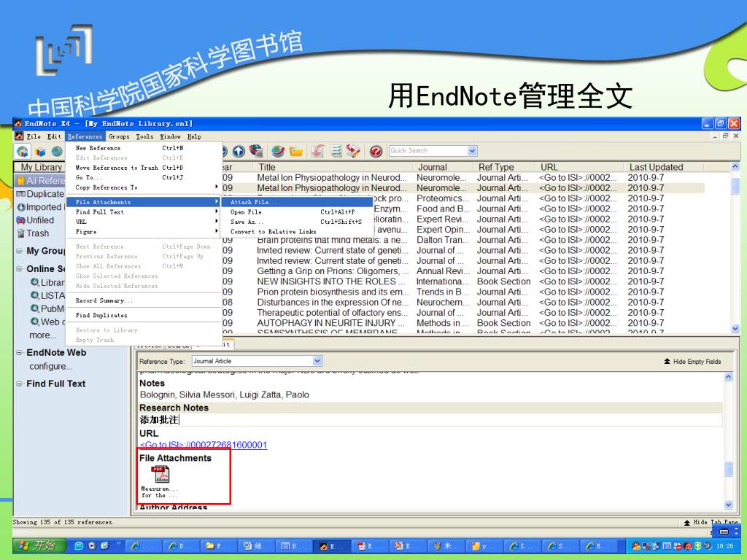This screenshot has width=747, height=560.
Task: Select Save As in attachments submenu
Action: click(x=297, y=222)
